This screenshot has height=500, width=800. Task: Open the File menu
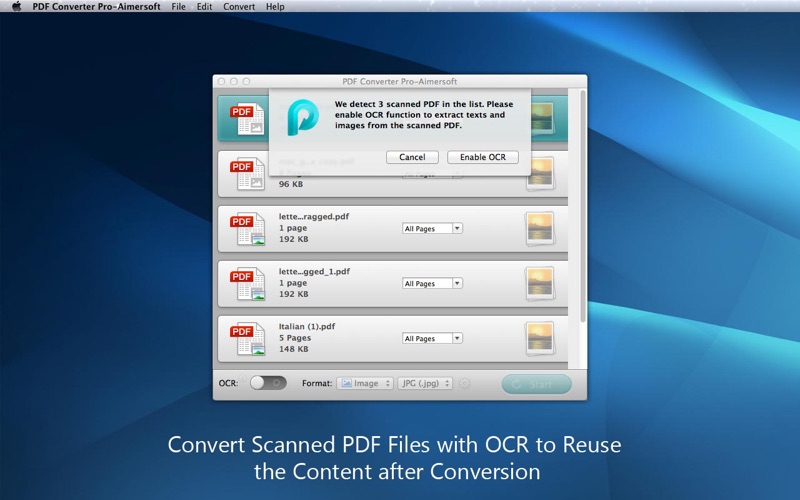[x=178, y=7]
